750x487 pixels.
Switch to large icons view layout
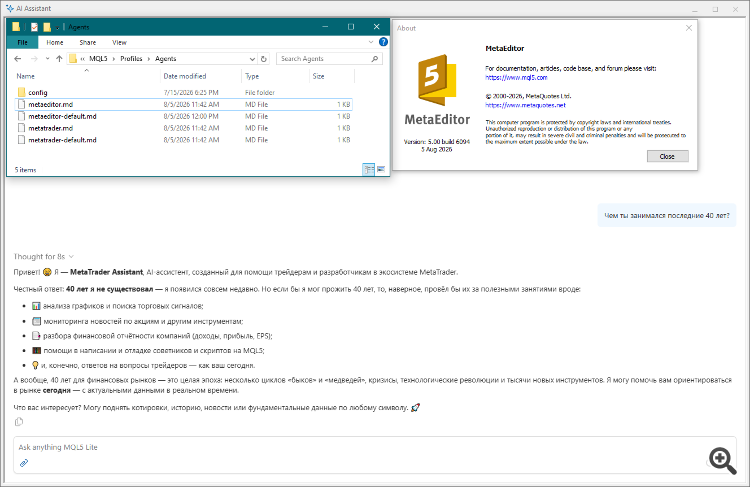381,169
